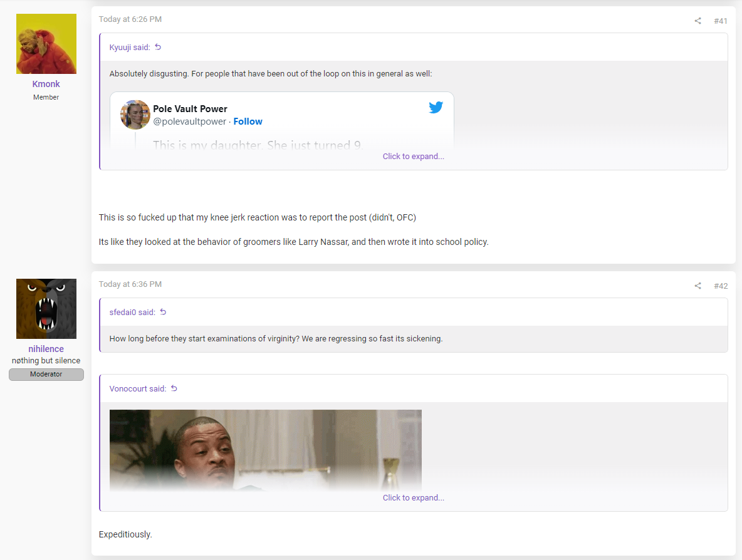Expand Kyuuji's quoted post
The height and width of the screenshot is (560, 742).
(413, 156)
